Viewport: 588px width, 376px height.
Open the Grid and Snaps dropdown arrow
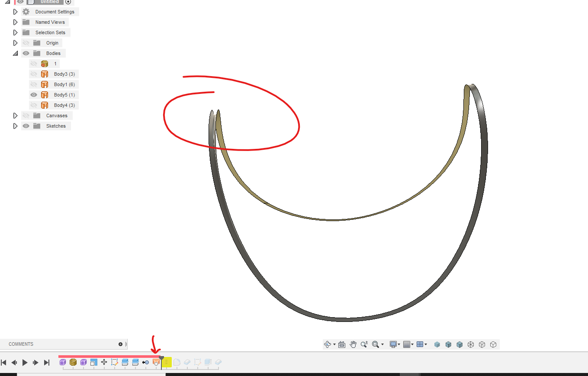412,345
